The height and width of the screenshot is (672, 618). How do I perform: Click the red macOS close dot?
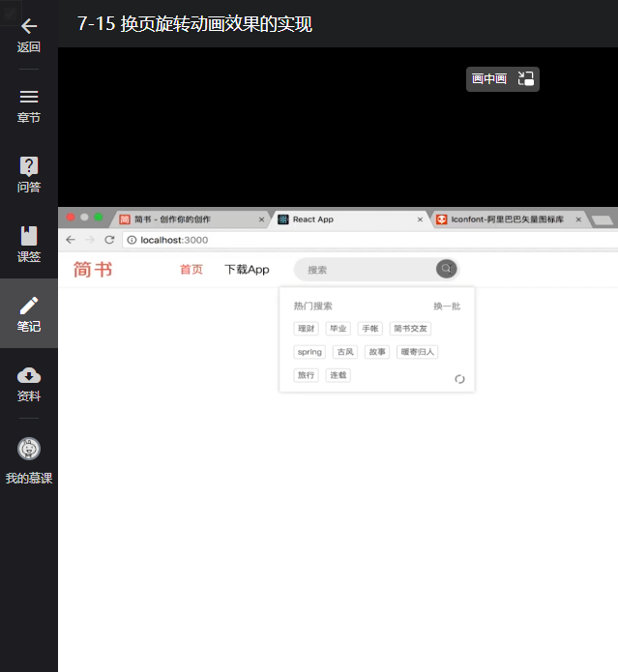click(x=71, y=218)
